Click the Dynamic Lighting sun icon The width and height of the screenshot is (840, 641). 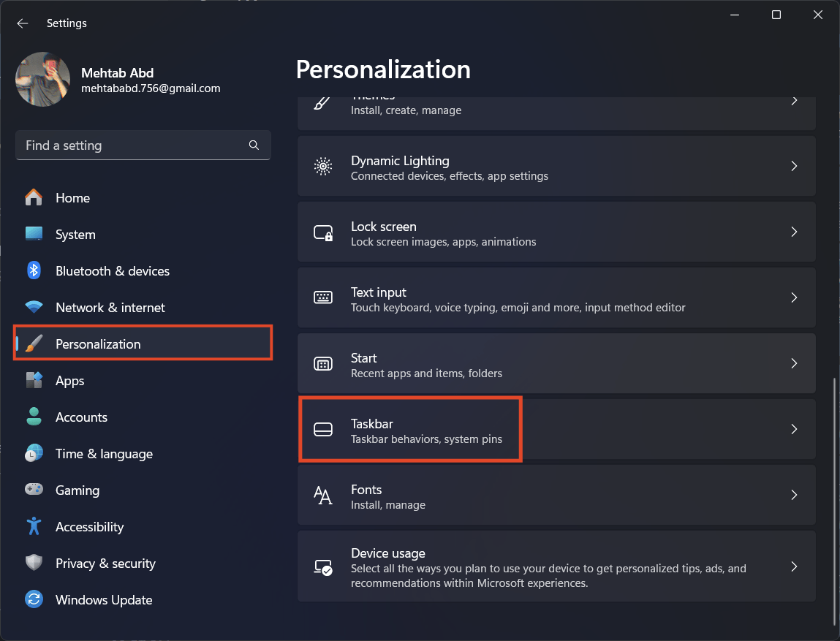click(323, 167)
